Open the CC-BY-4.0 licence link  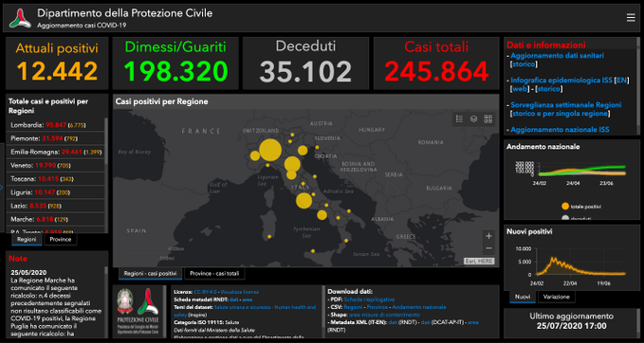pos(206,292)
